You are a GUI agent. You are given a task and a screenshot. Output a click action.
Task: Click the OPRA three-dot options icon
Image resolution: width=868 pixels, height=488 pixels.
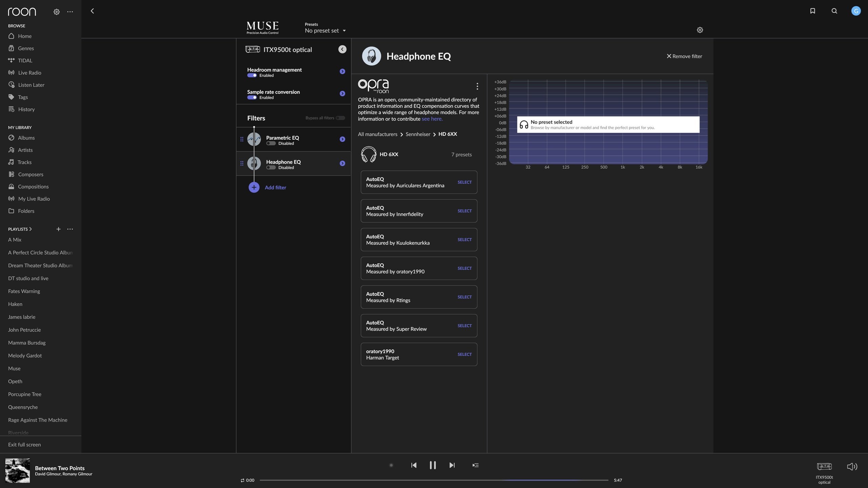coord(477,86)
